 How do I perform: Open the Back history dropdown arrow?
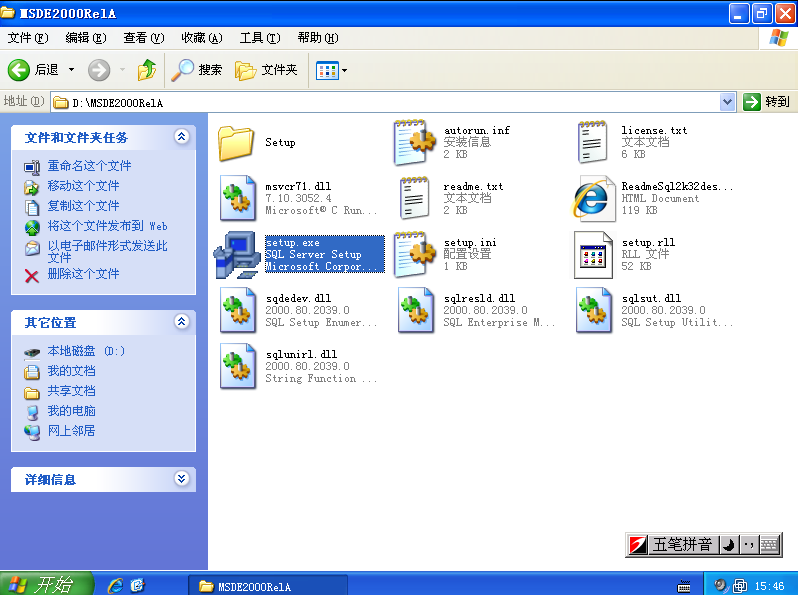[71, 70]
